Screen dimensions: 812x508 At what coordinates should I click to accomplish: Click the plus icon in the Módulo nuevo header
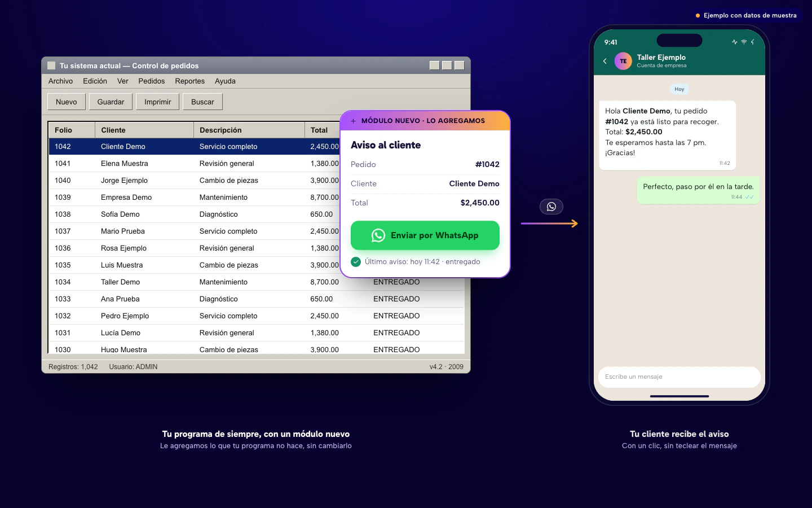pyautogui.click(x=353, y=121)
